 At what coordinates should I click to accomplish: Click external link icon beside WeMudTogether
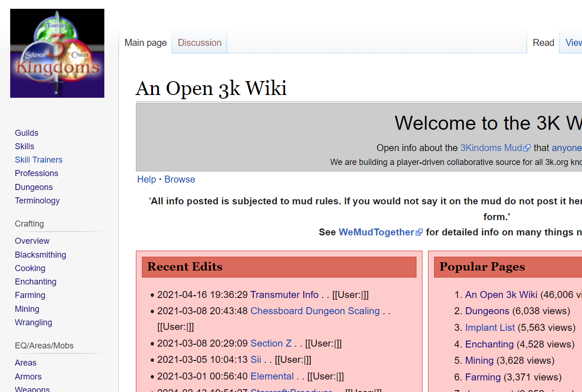(x=419, y=233)
